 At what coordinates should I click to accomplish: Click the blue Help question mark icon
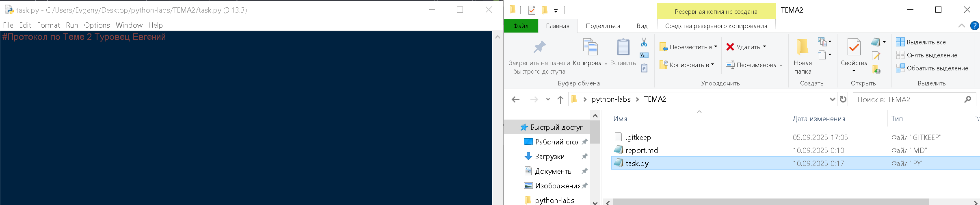pos(974,26)
